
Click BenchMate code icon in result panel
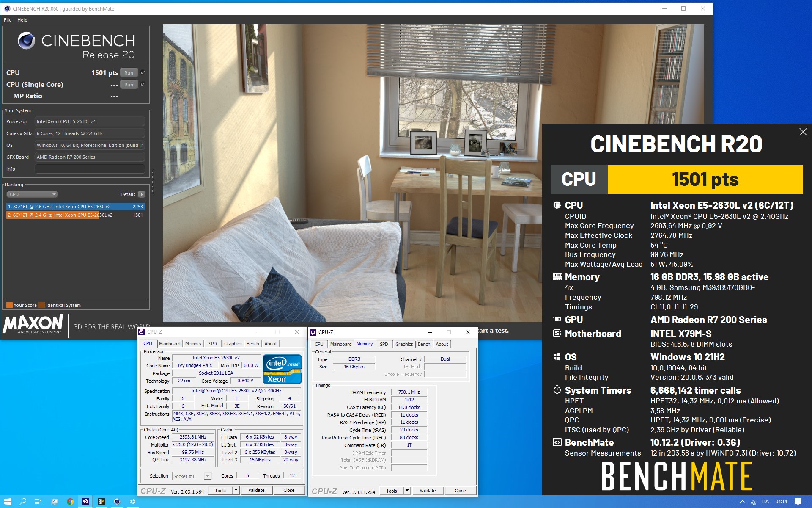557,442
